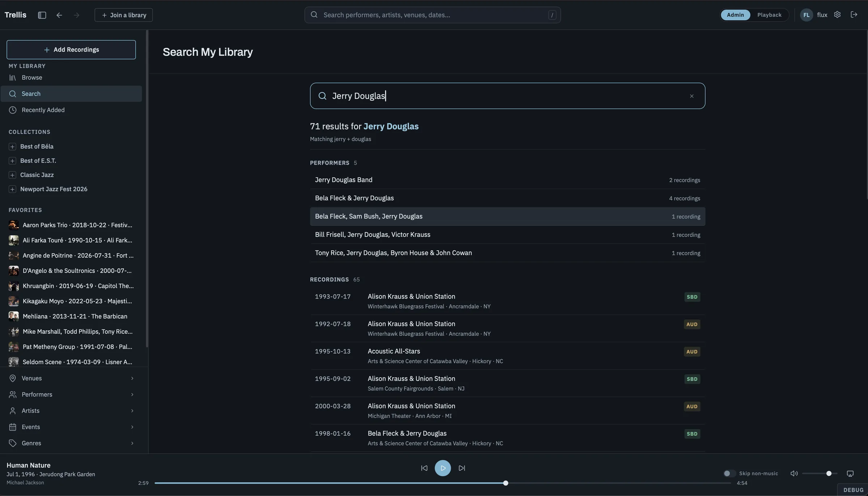Open 1995-09-02 Salem County Fairgrounds recording
This screenshot has height=496, width=868.
(x=507, y=383)
